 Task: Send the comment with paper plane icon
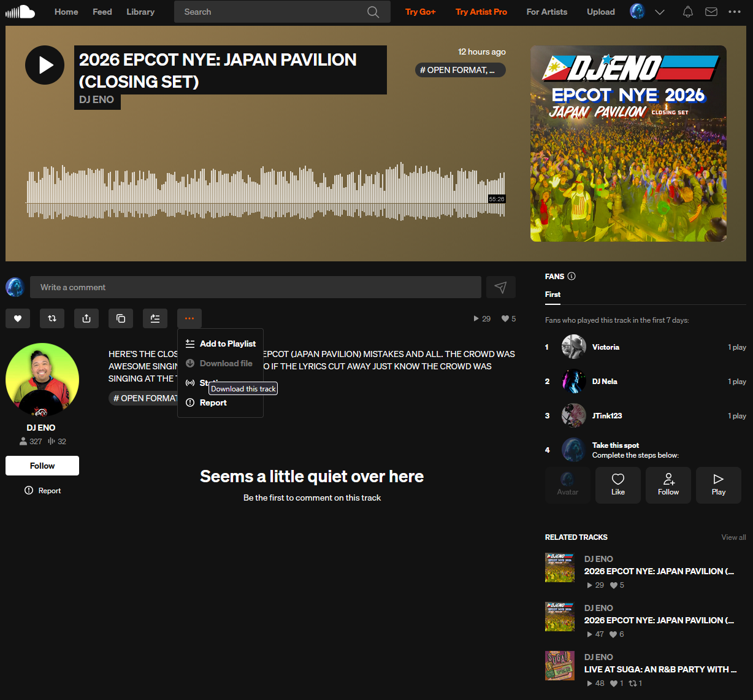coord(501,287)
